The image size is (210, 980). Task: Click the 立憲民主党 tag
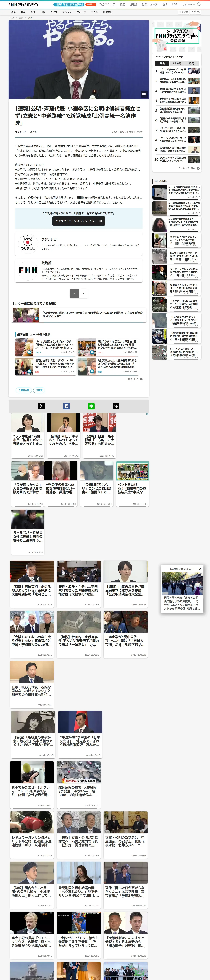[24, 390]
